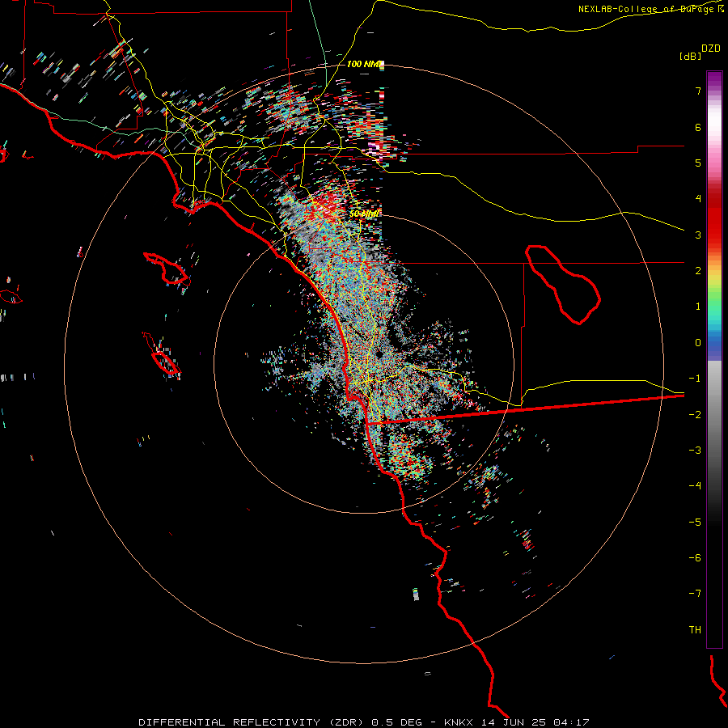Click the "50 NMI" range ring label
728x728 pixels.
(365, 214)
